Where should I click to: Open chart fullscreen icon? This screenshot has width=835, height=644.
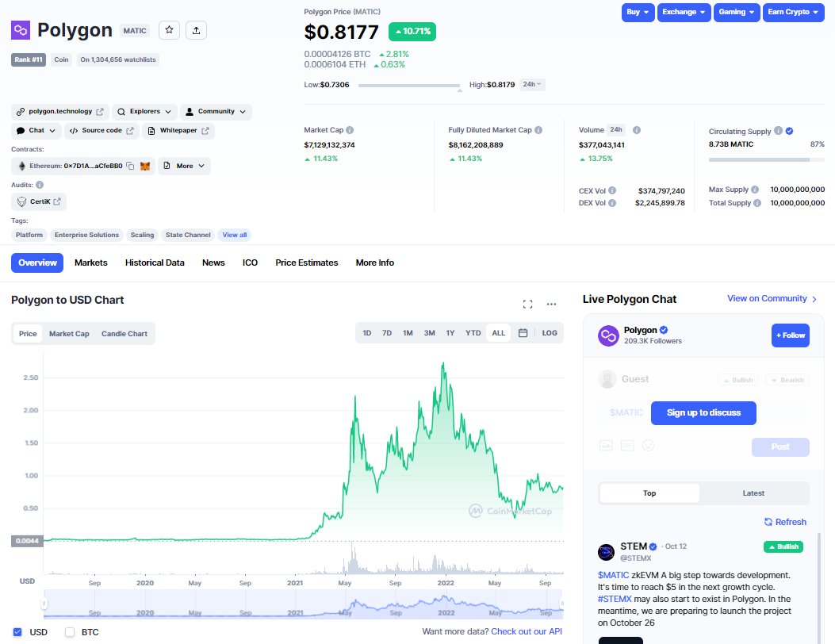(x=528, y=305)
